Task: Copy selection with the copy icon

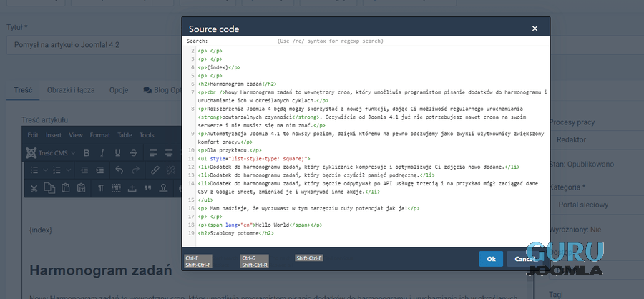Action: click(x=49, y=188)
